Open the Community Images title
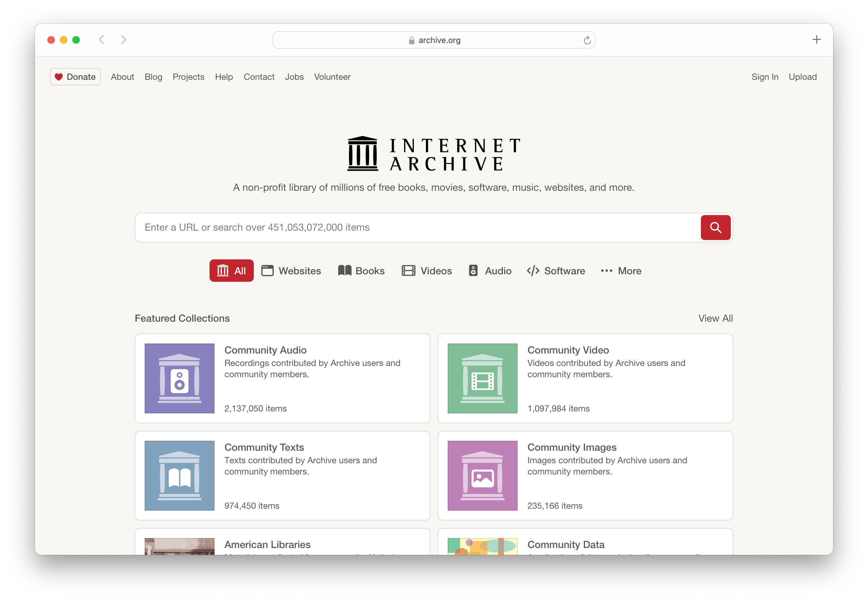868x601 pixels. coord(571,447)
